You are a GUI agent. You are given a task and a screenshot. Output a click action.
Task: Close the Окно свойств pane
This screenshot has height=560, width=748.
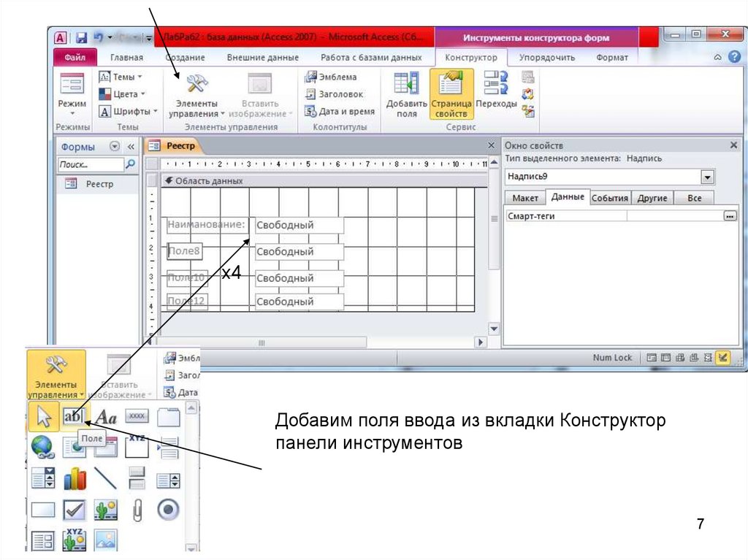pyautogui.click(x=733, y=145)
